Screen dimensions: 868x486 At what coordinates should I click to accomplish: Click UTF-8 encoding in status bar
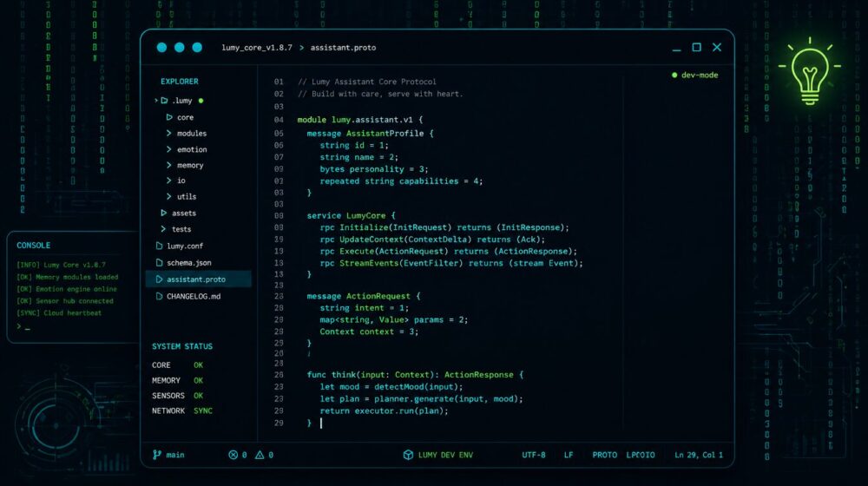534,455
